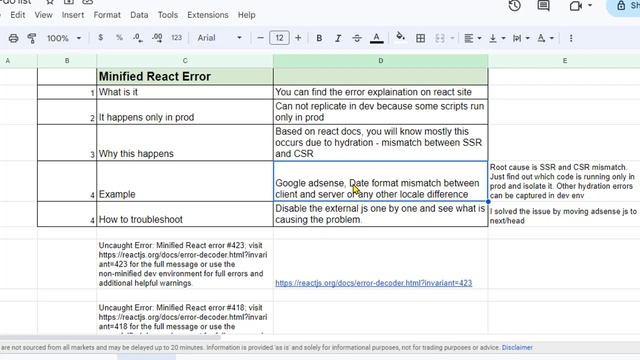Open the Format menu

107,15
